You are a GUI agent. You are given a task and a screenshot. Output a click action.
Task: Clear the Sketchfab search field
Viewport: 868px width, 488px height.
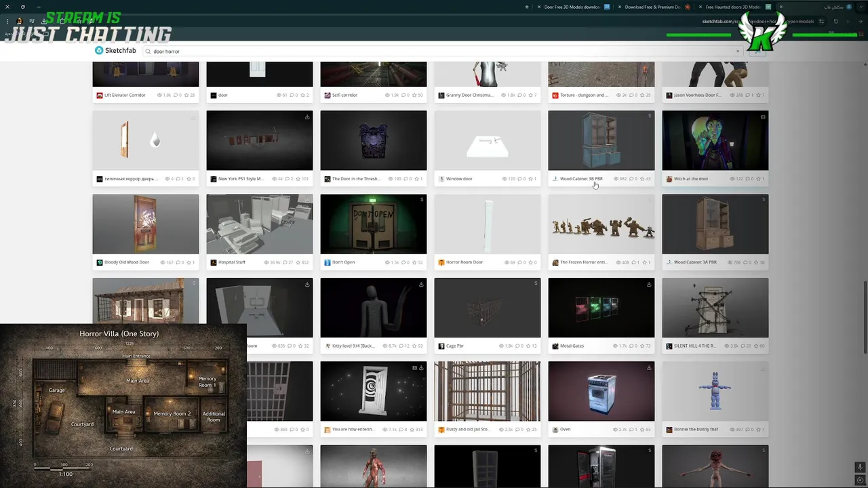point(738,51)
